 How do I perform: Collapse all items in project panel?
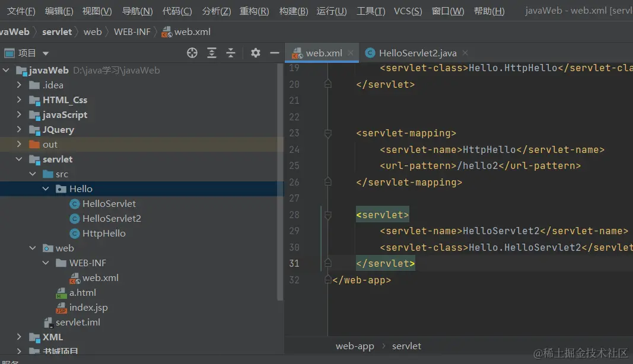tap(231, 53)
